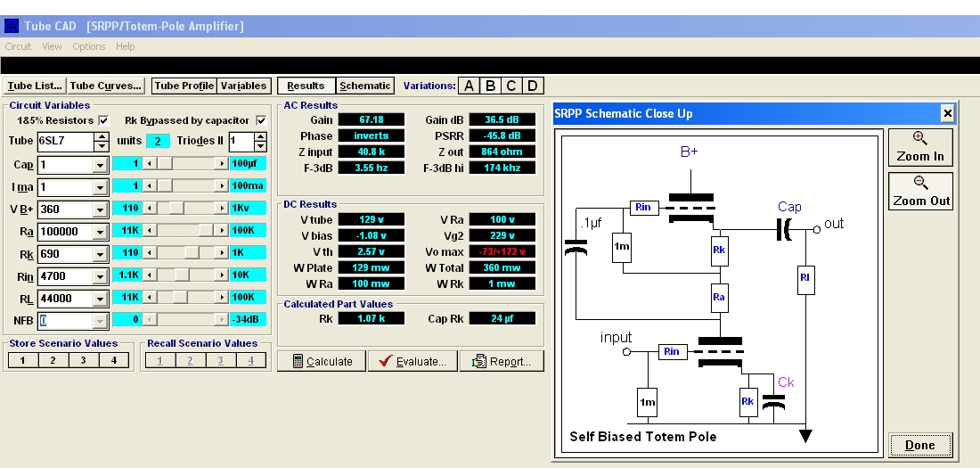980x468 pixels.
Task: Select variation C
Action: (511, 86)
